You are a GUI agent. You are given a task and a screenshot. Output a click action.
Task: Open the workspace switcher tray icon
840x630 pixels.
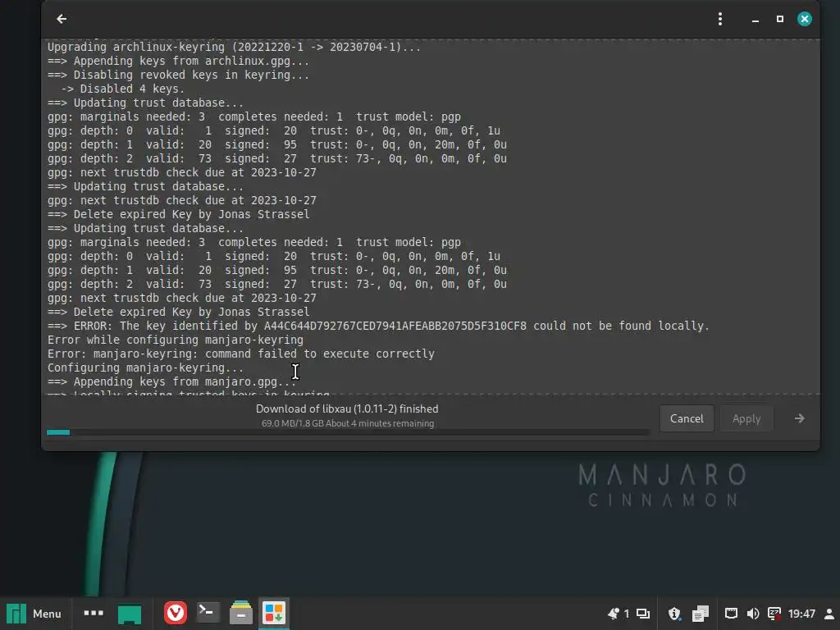pyautogui.click(x=643, y=614)
